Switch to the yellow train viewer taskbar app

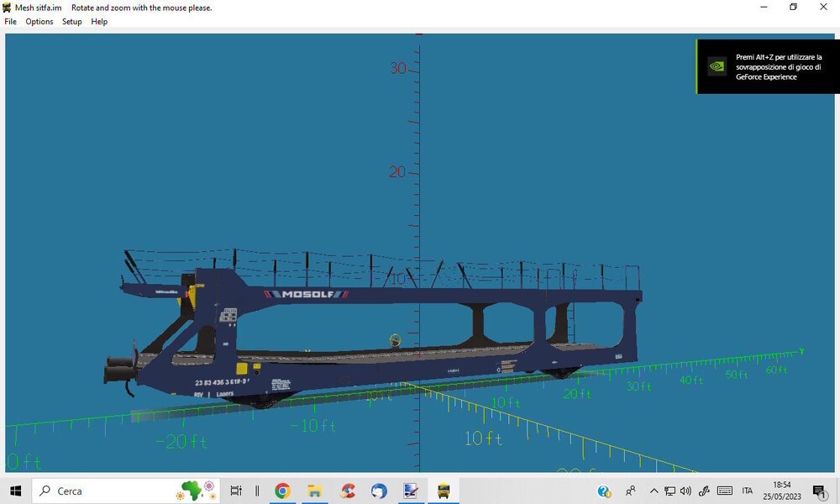click(x=443, y=491)
